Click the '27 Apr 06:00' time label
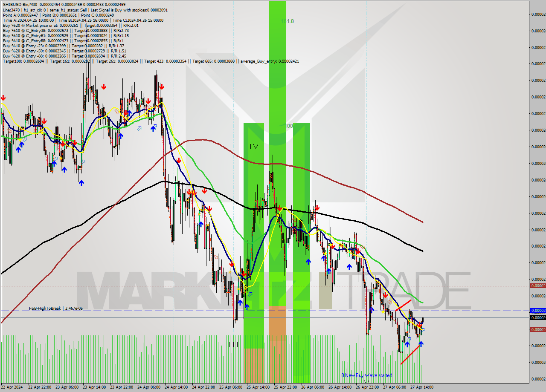The height and width of the screenshot is (392, 546). point(395,387)
